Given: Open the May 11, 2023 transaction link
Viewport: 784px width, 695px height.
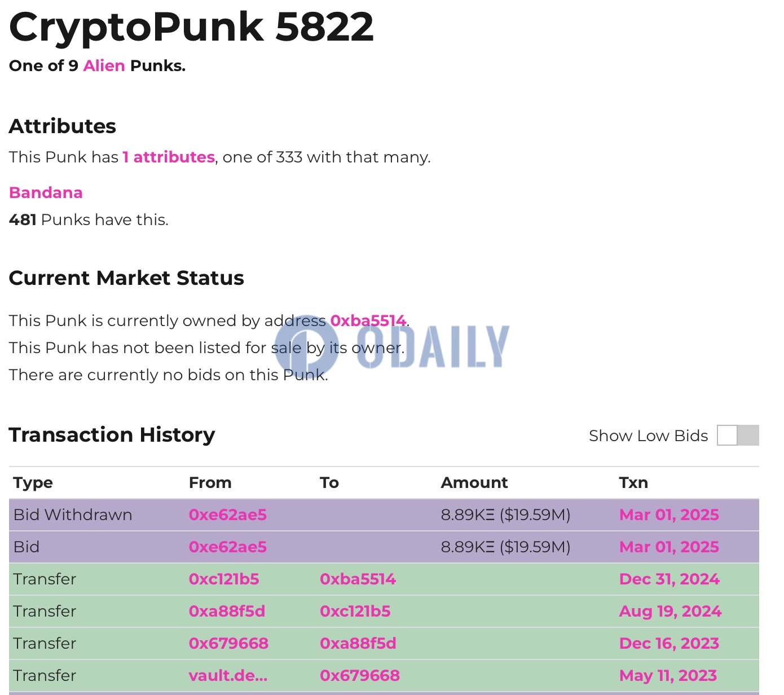Looking at the screenshot, I should tap(668, 676).
